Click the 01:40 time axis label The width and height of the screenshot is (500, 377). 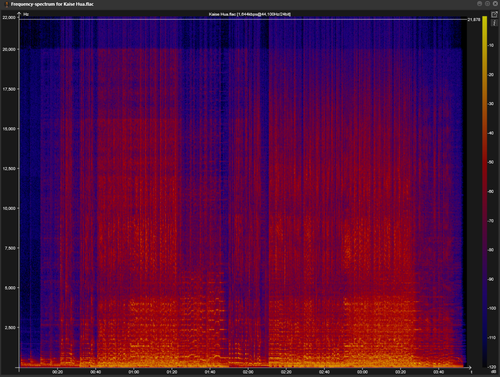[x=210, y=372]
